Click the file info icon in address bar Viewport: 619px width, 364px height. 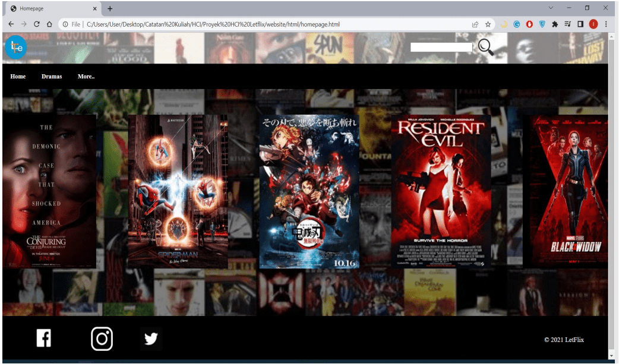[65, 24]
